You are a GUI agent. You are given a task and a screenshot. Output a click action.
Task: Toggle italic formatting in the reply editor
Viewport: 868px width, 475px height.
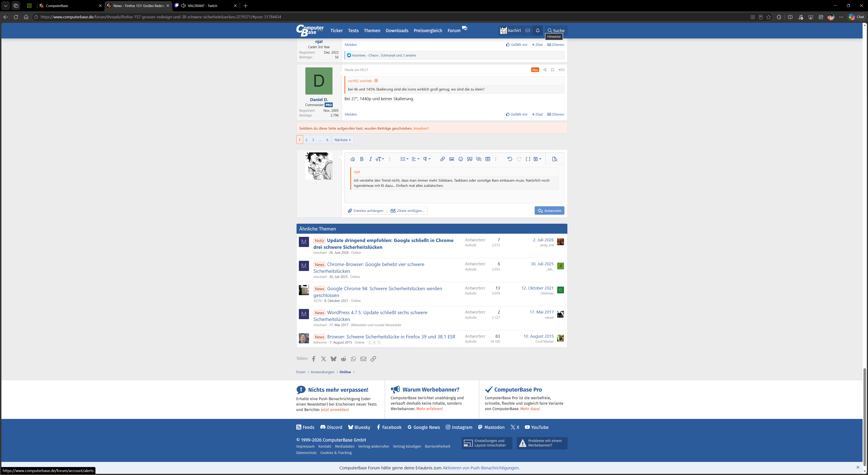pyautogui.click(x=370, y=159)
